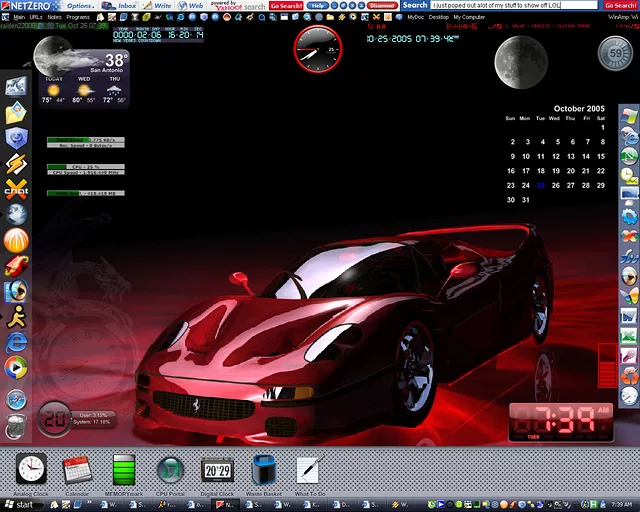Open the Digital Clock dock widget

point(218,468)
